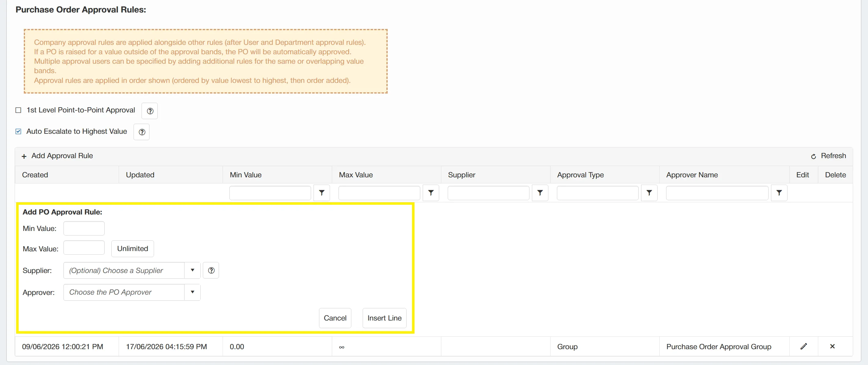868x365 pixels.
Task: Open help icon next to Supplier dropdown
Action: coord(211,270)
